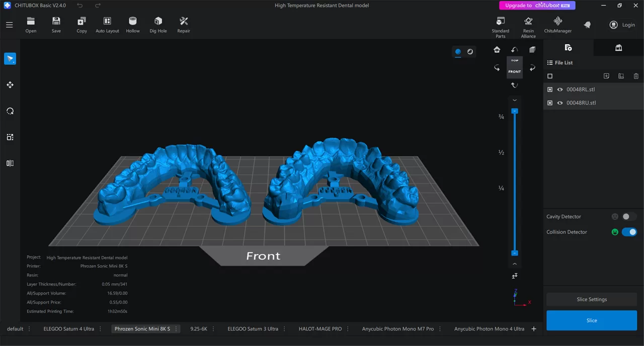
Task: Activate the Hollow tool
Action: click(x=132, y=24)
